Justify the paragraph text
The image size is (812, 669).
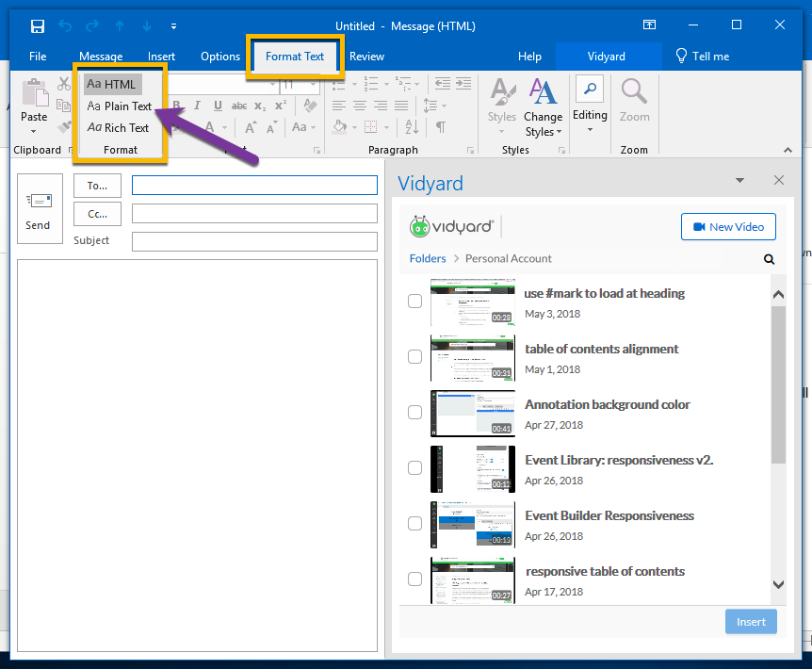(401, 106)
